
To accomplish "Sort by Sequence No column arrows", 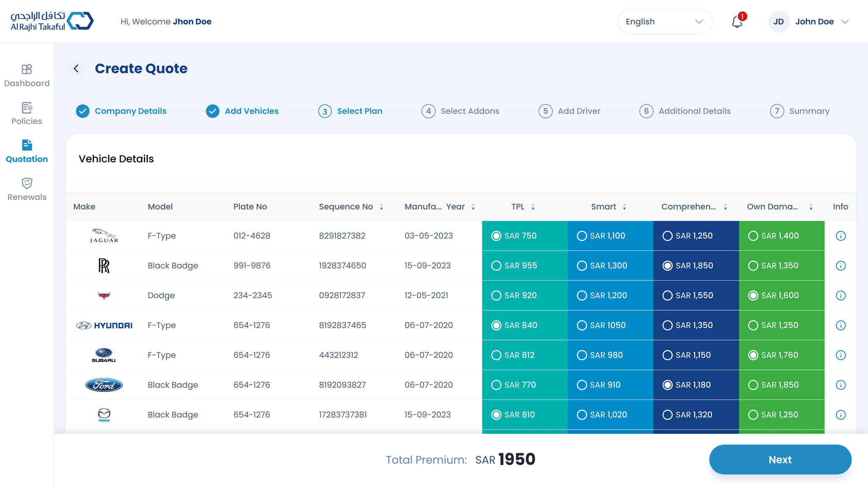I will [381, 207].
